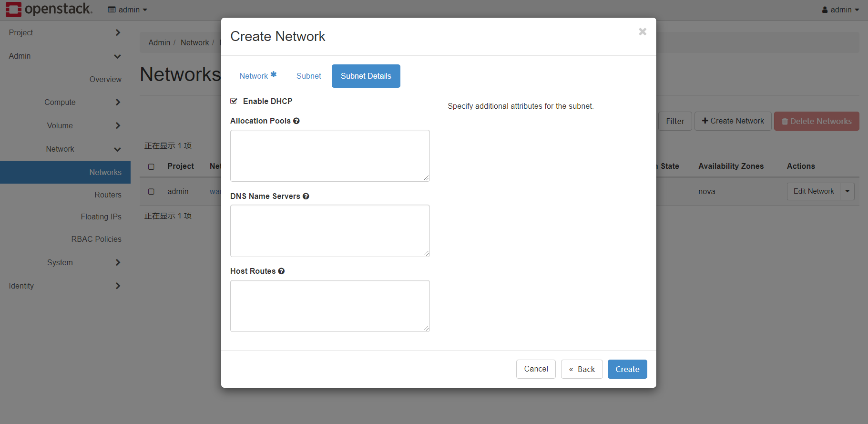Click the Edit Network button
The image size is (868, 424).
click(x=814, y=191)
